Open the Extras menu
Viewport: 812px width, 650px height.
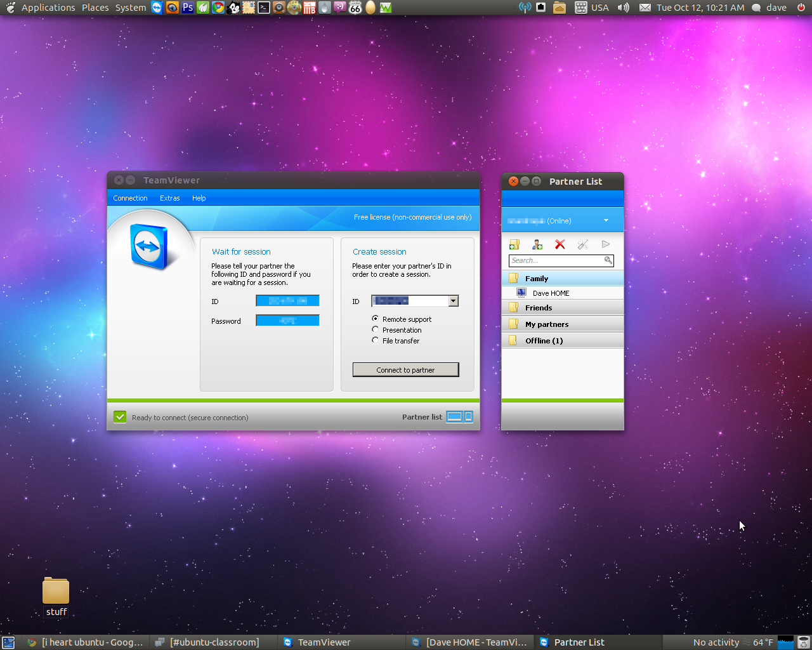click(169, 198)
